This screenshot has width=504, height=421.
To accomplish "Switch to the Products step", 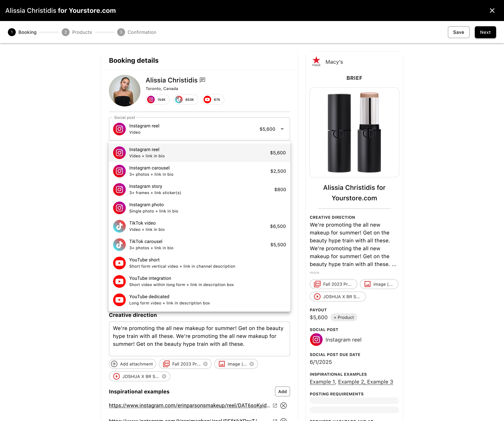I will 82,32.
